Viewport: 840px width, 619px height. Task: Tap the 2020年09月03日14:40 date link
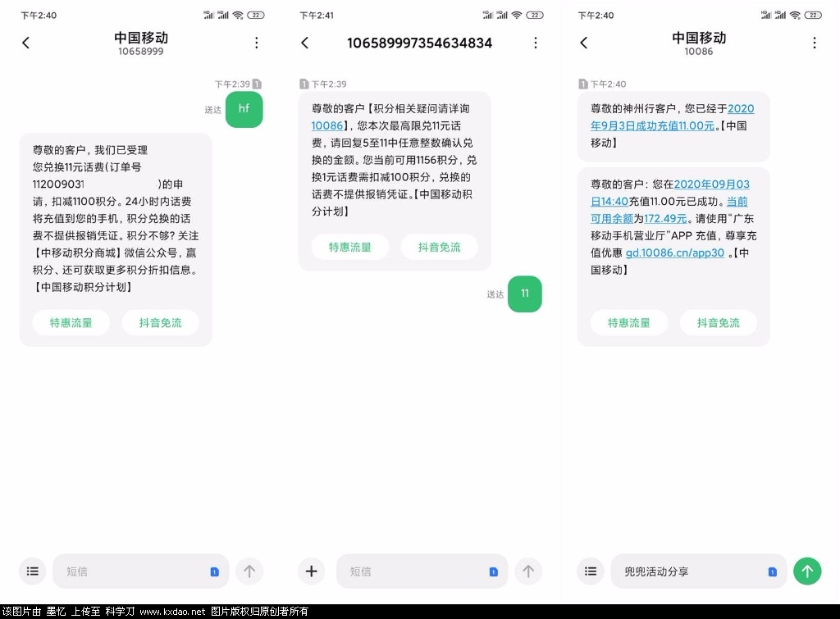(x=670, y=193)
